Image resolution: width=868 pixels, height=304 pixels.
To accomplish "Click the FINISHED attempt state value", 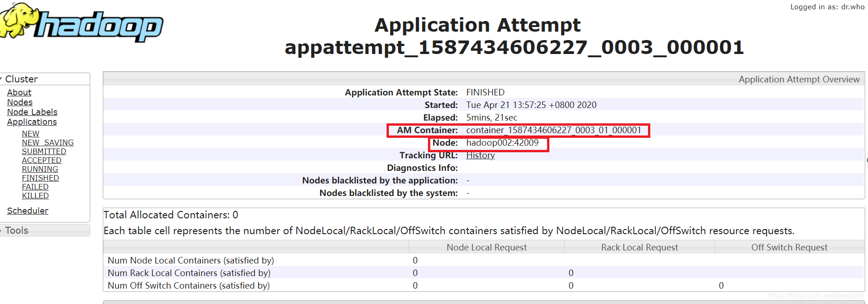I will 485,93.
